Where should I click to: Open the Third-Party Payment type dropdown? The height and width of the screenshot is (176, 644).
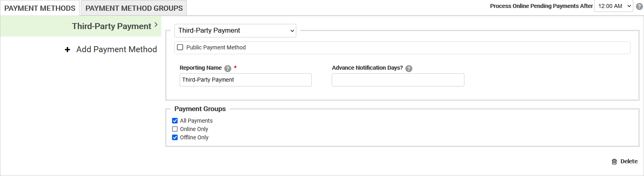(235, 31)
